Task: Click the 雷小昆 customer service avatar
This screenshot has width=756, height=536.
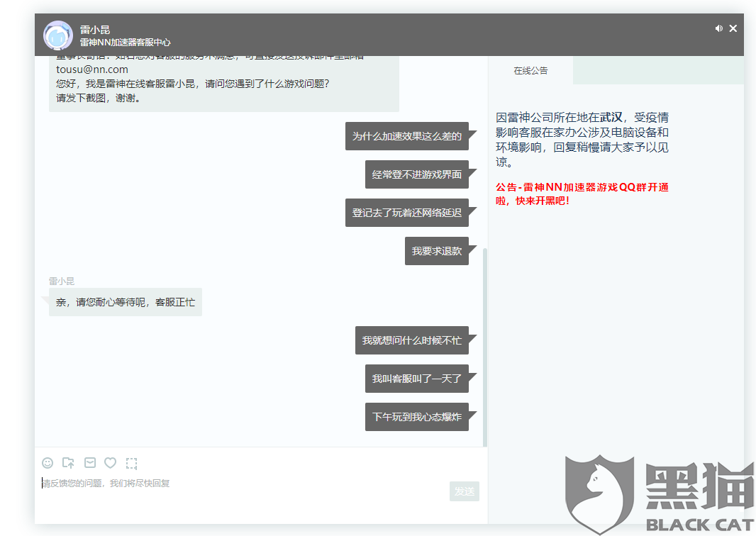Action: pyautogui.click(x=57, y=35)
